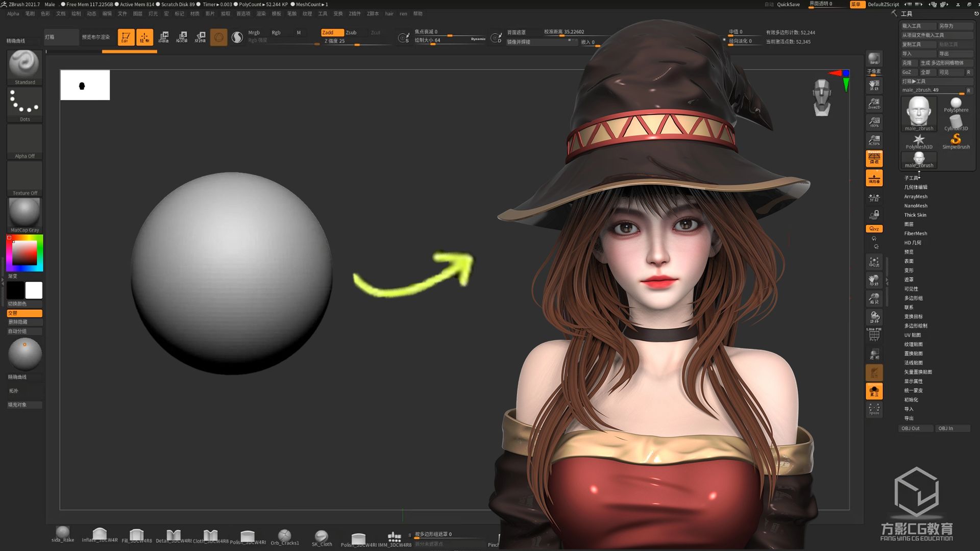Expand the 几何体编辑 geometry section
This screenshot has width=980, height=551.
916,187
